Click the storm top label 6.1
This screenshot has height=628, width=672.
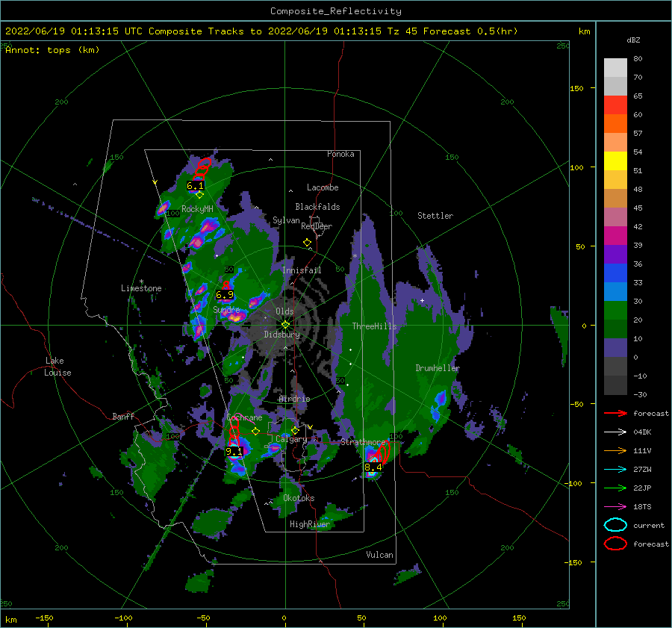195,186
